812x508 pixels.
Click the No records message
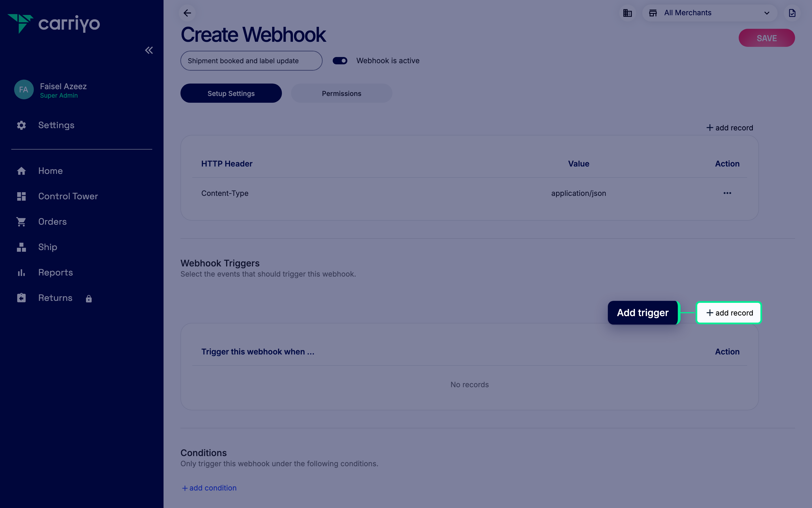[x=469, y=385]
